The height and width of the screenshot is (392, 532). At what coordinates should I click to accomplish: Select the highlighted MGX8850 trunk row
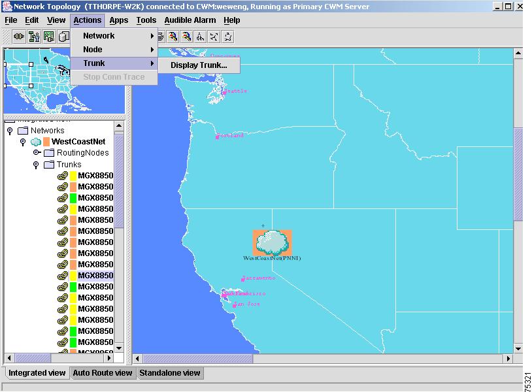tap(95, 276)
